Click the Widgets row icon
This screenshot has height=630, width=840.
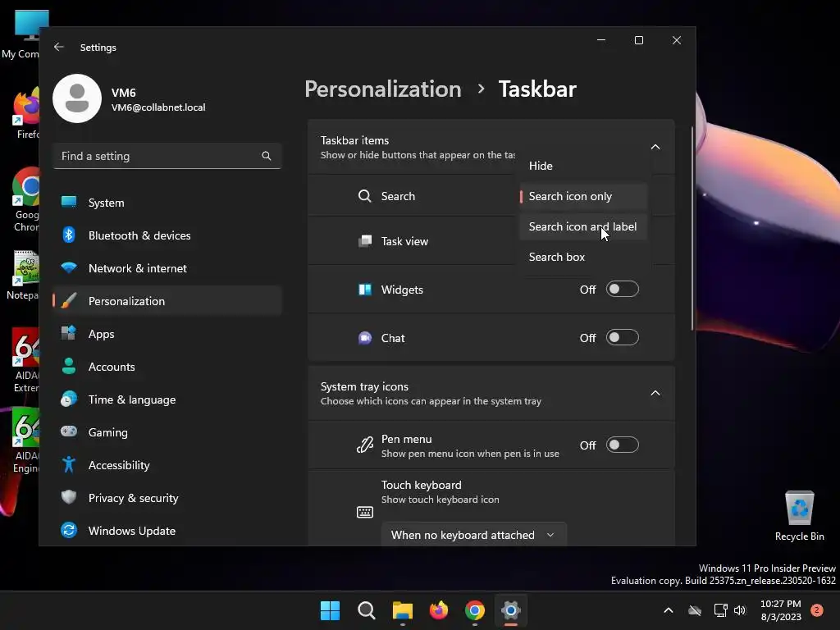coord(364,290)
